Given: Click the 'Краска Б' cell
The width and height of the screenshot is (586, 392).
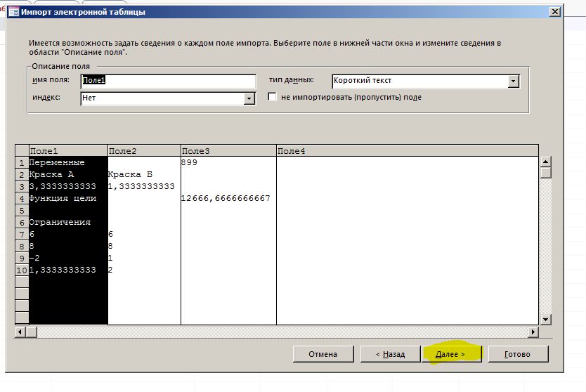Looking at the screenshot, I should tap(144, 174).
